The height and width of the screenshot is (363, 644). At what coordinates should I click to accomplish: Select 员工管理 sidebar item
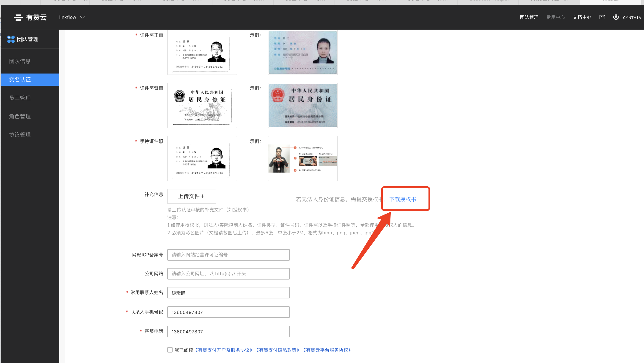20,98
